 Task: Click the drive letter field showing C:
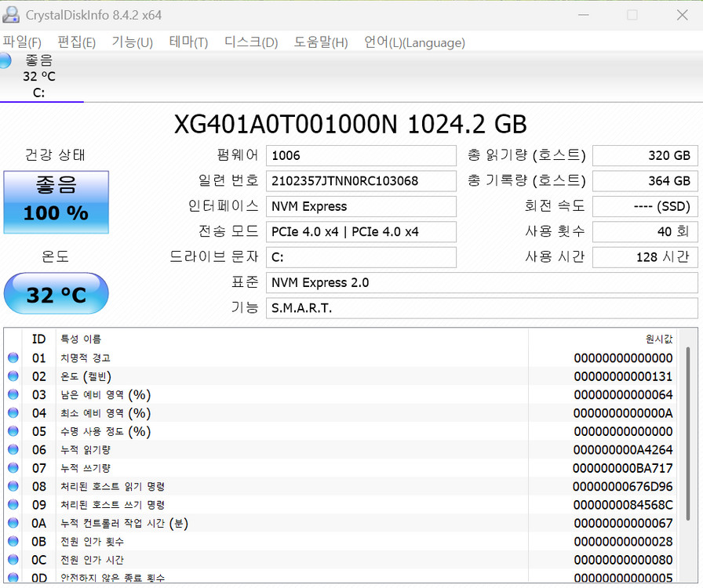[x=361, y=257]
